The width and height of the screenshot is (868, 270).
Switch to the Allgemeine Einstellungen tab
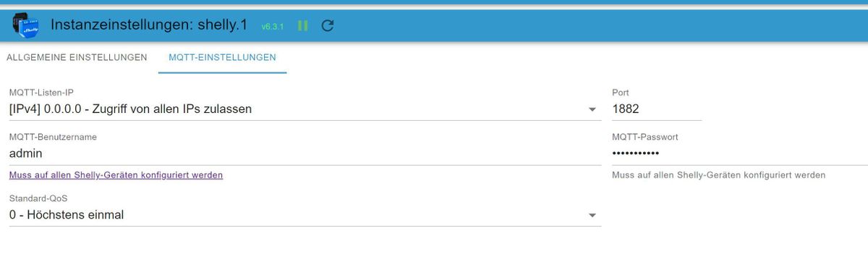click(77, 57)
